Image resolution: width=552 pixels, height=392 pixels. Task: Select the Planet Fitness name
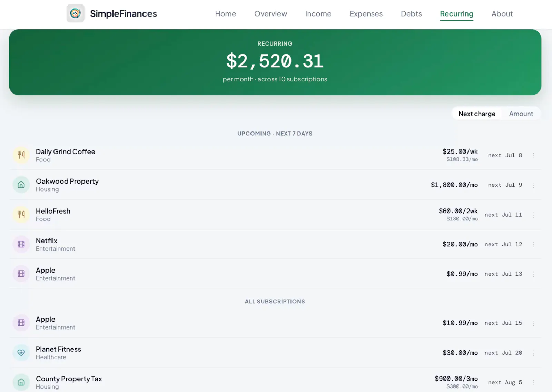coord(58,349)
